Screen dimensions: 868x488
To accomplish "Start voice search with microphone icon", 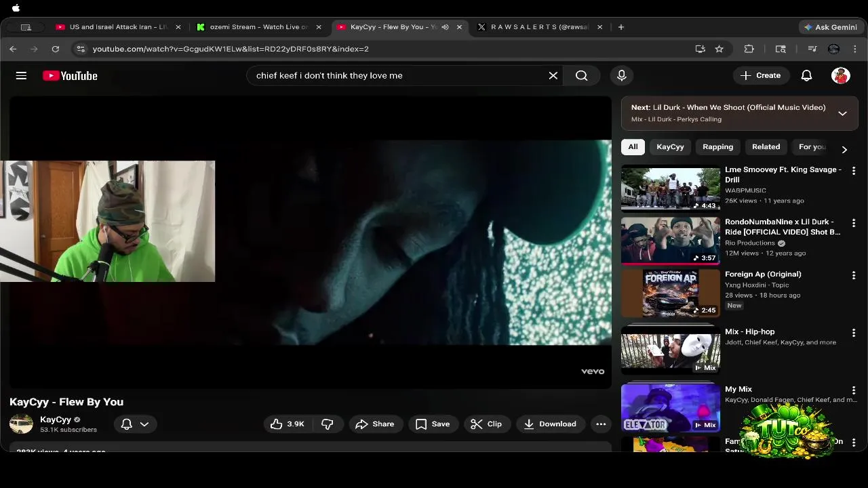I will pyautogui.click(x=622, y=75).
